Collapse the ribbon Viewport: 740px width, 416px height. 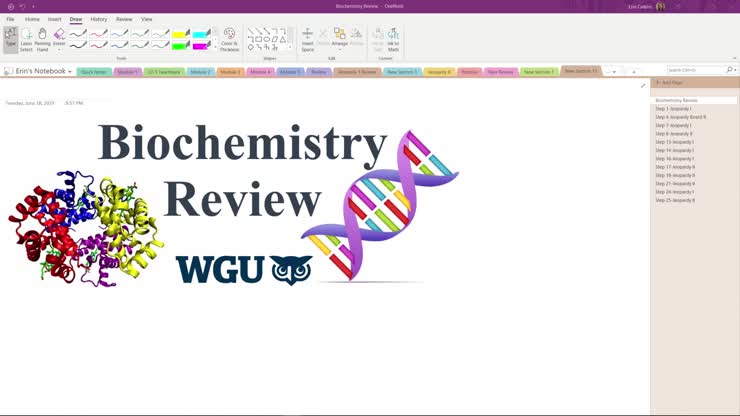pos(734,59)
